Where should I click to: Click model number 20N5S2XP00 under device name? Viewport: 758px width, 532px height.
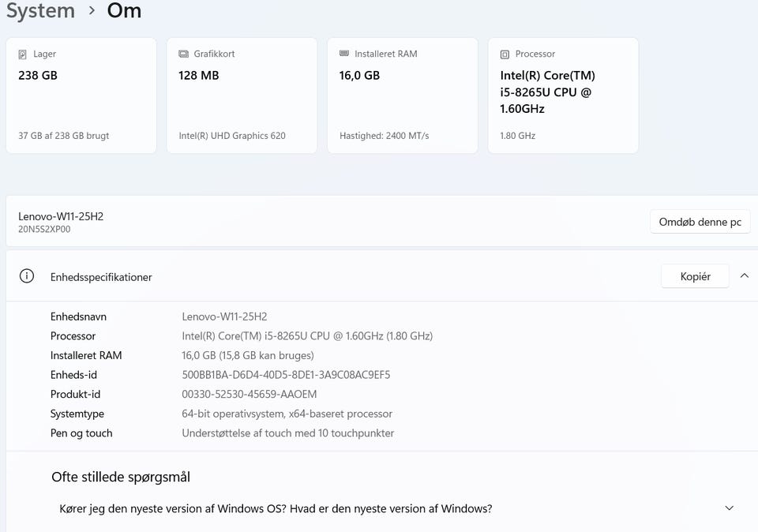(x=44, y=230)
